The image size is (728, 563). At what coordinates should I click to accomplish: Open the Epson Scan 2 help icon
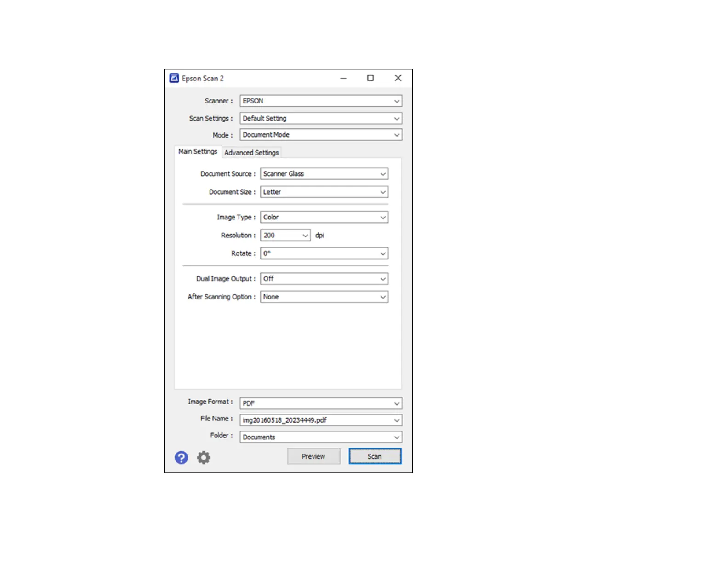coord(181,457)
